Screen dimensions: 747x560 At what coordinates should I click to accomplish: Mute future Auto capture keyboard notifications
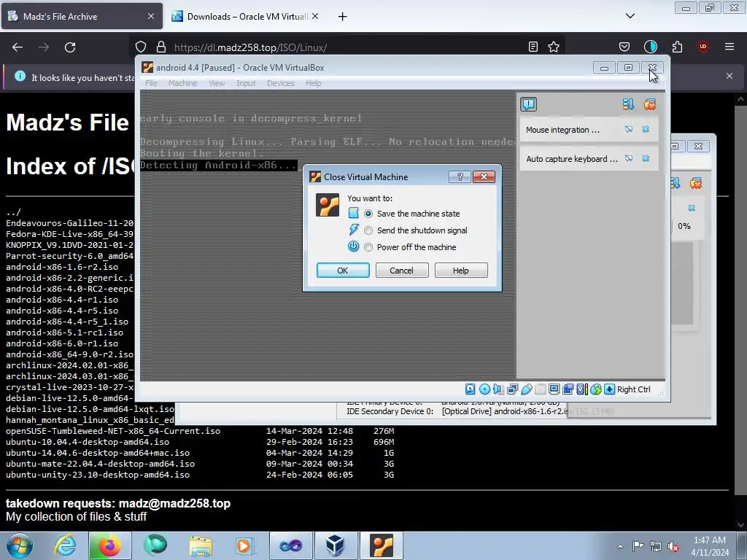pos(629,158)
